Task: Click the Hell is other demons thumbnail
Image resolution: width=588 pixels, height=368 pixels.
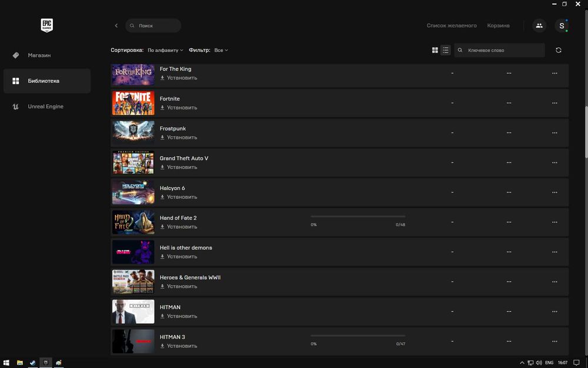Action: pyautogui.click(x=133, y=252)
